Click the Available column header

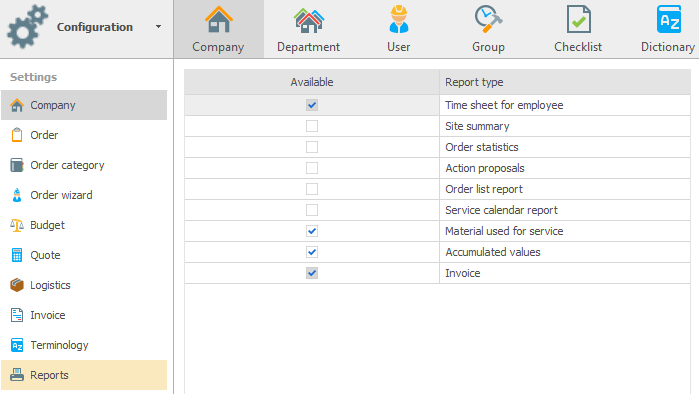coord(312,82)
